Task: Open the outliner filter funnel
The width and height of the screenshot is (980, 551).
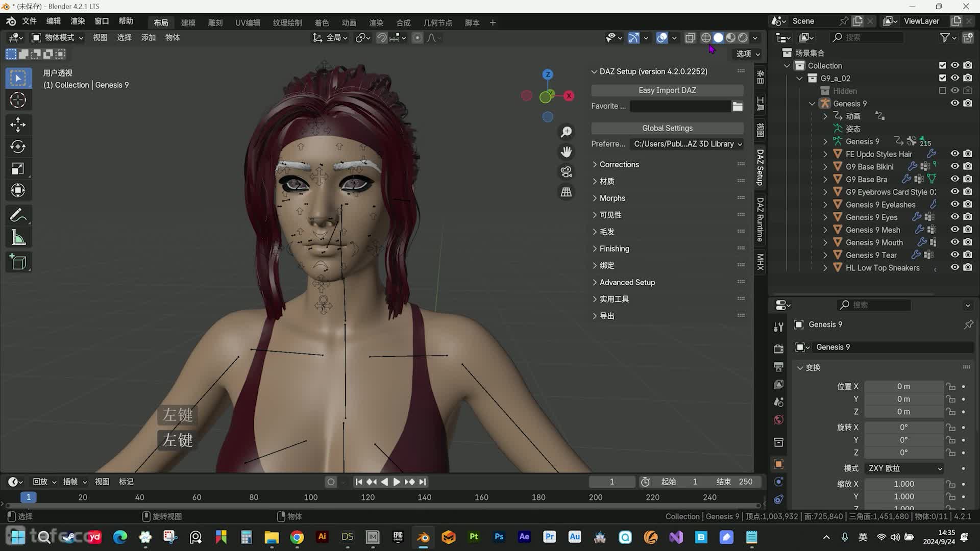Action: (x=945, y=38)
